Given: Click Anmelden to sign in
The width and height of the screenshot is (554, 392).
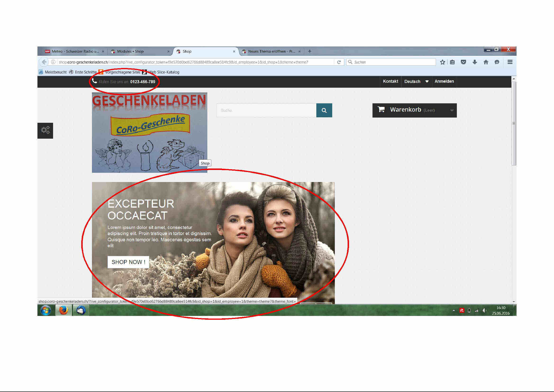Looking at the screenshot, I should click(x=444, y=81).
